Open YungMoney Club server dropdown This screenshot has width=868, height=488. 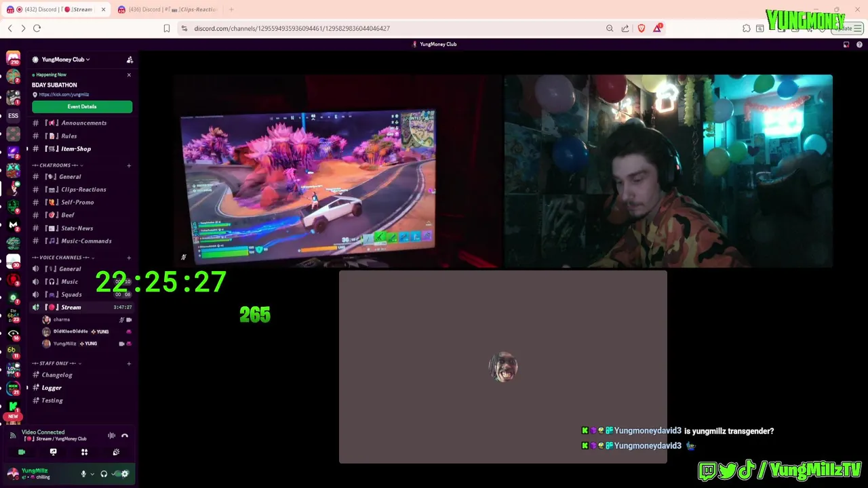pos(66,60)
